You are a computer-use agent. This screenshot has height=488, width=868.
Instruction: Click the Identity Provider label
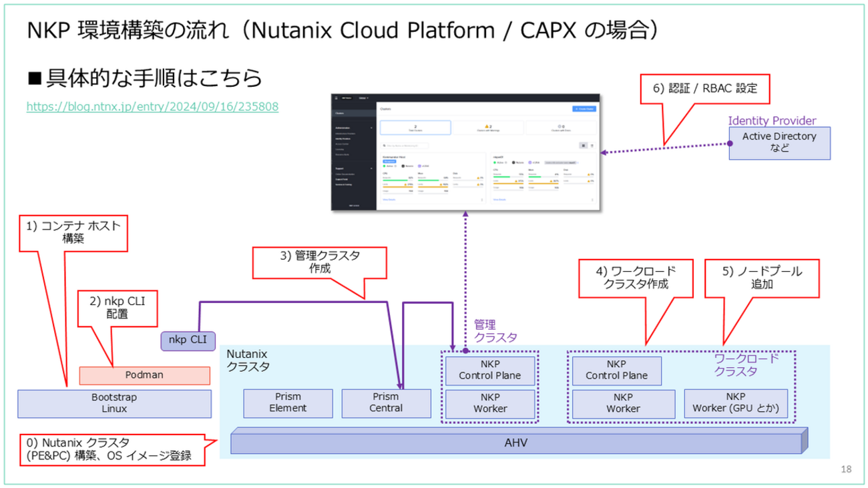(773, 121)
